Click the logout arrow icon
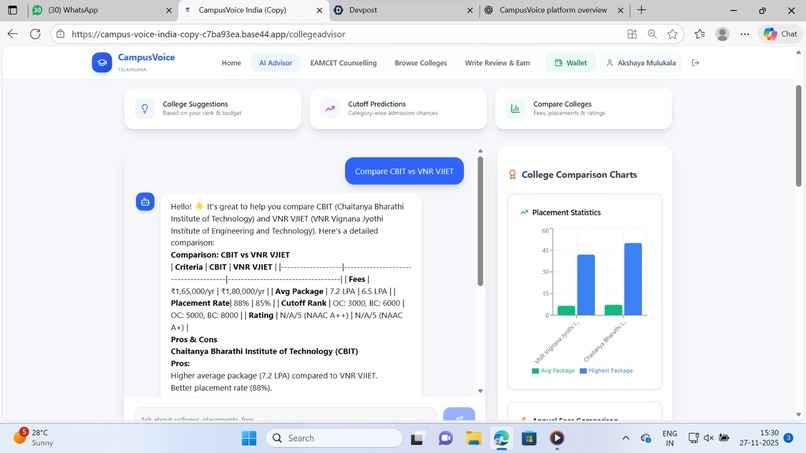The width and height of the screenshot is (806, 453). tap(695, 63)
